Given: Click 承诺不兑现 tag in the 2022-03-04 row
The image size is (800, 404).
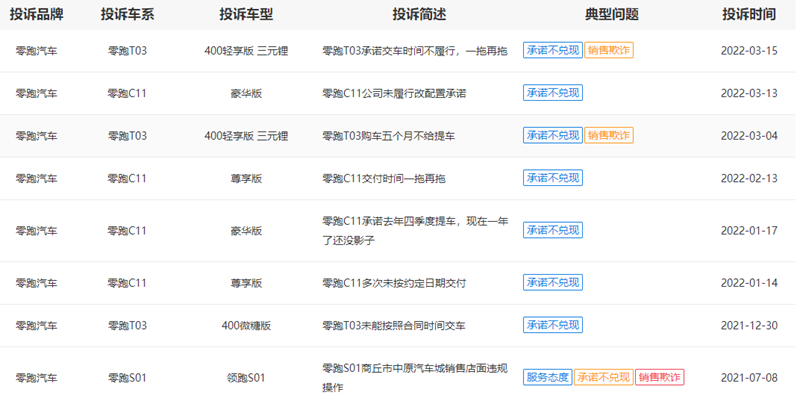Looking at the screenshot, I should 553,135.
